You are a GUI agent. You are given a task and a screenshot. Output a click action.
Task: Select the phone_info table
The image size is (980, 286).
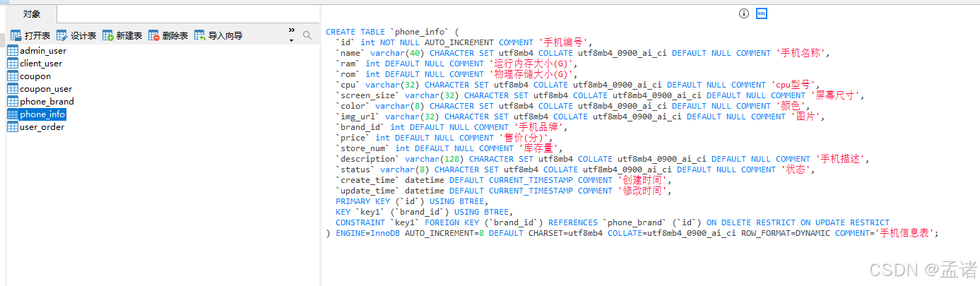37,114
